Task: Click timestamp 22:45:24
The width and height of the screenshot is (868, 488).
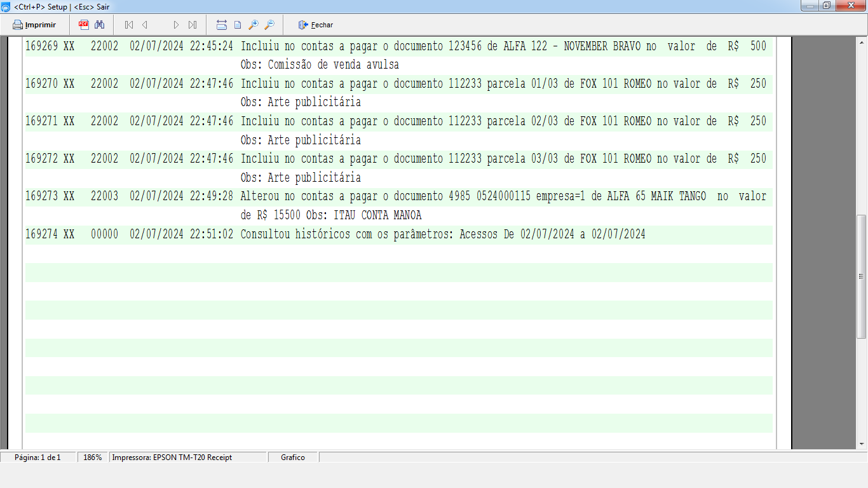Action: click(212, 46)
